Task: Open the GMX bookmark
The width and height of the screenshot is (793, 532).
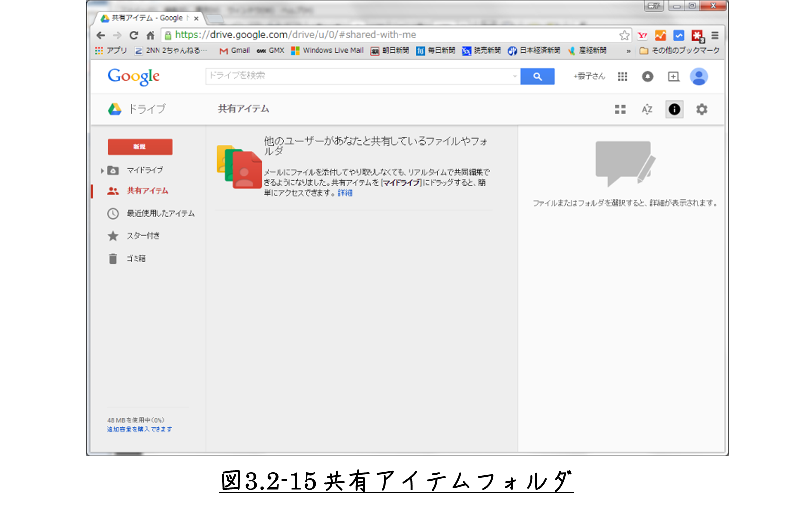Action: click(x=271, y=50)
